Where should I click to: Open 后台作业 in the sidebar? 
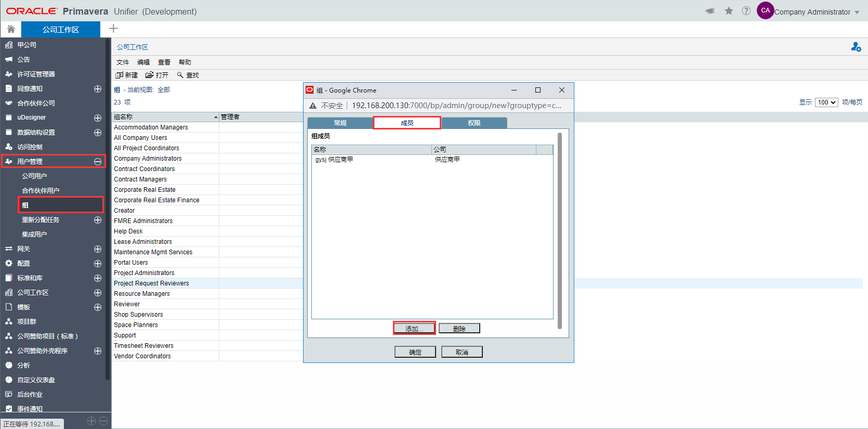(30, 395)
